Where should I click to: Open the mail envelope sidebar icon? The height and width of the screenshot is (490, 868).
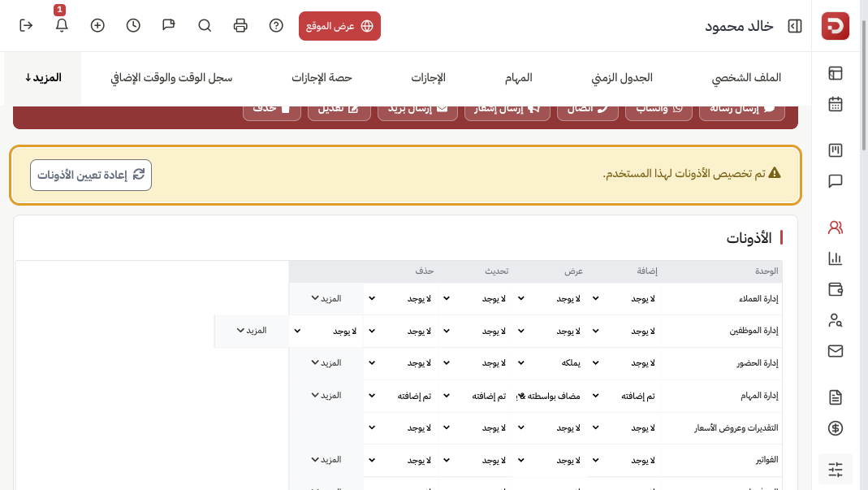pos(836,351)
